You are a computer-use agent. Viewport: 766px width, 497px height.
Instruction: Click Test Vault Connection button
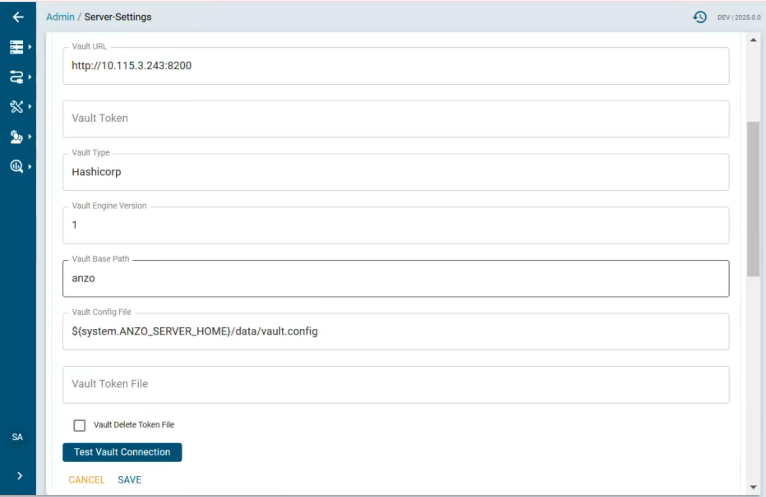click(122, 452)
